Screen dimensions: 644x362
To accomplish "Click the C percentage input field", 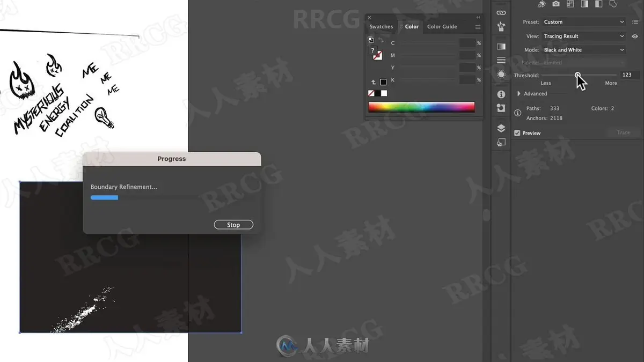I will tap(467, 43).
